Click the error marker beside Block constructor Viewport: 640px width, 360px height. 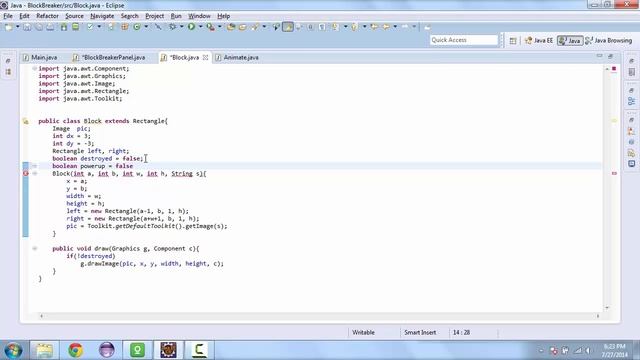(x=26, y=173)
